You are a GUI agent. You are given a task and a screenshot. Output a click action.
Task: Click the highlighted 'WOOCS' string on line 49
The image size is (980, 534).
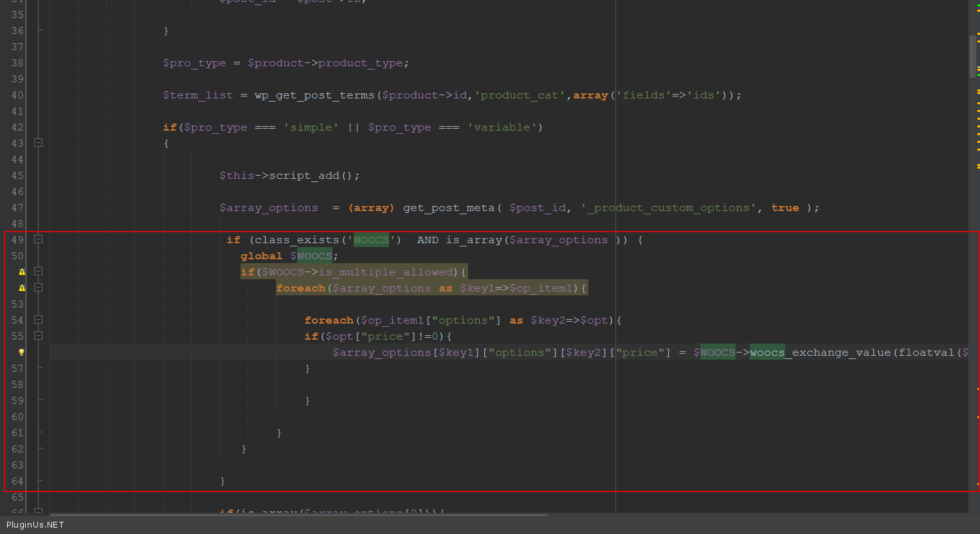pos(371,240)
